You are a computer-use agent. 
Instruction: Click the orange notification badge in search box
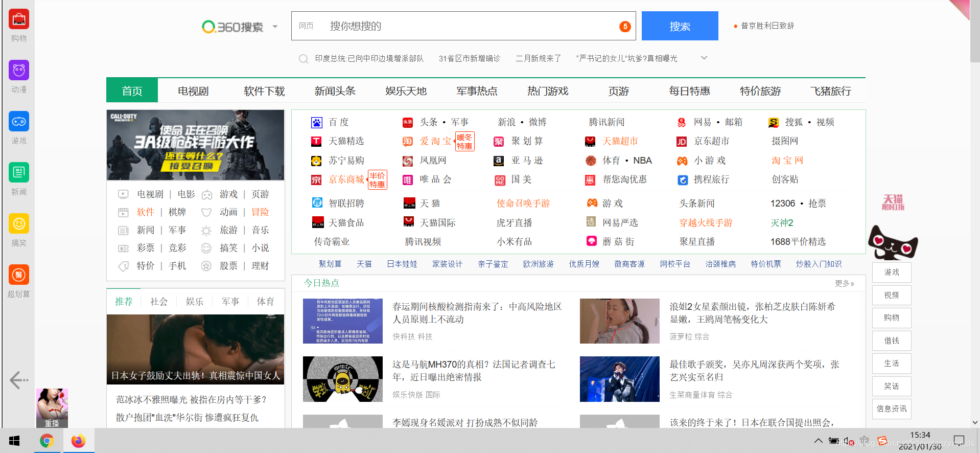point(625,27)
